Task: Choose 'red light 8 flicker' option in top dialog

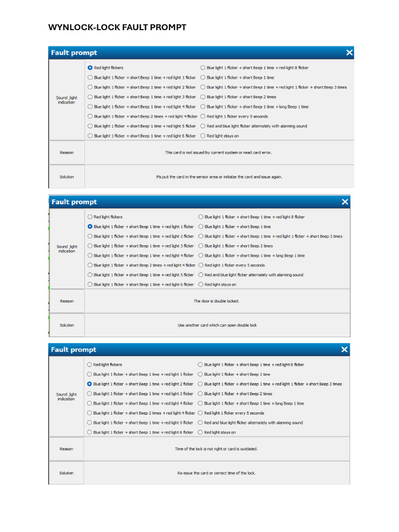Action: click(203, 68)
